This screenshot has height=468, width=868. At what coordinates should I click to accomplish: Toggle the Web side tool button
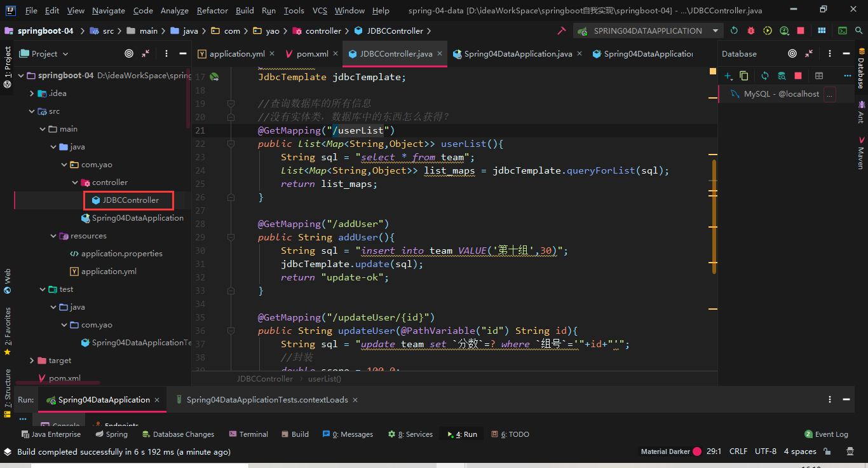[8, 281]
